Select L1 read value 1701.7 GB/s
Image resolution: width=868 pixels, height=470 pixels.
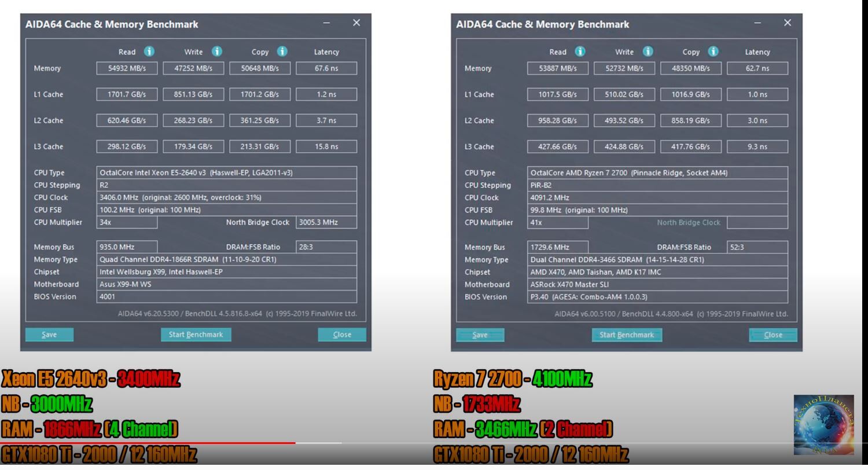point(127,94)
